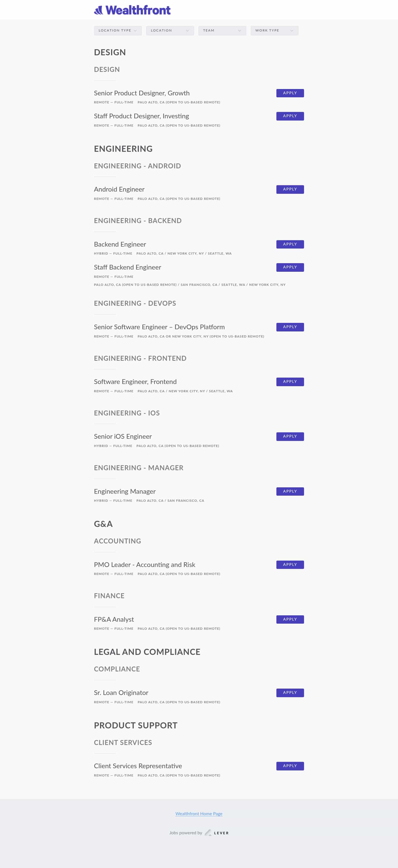Open Software Engineer, Frontend job title

(135, 382)
